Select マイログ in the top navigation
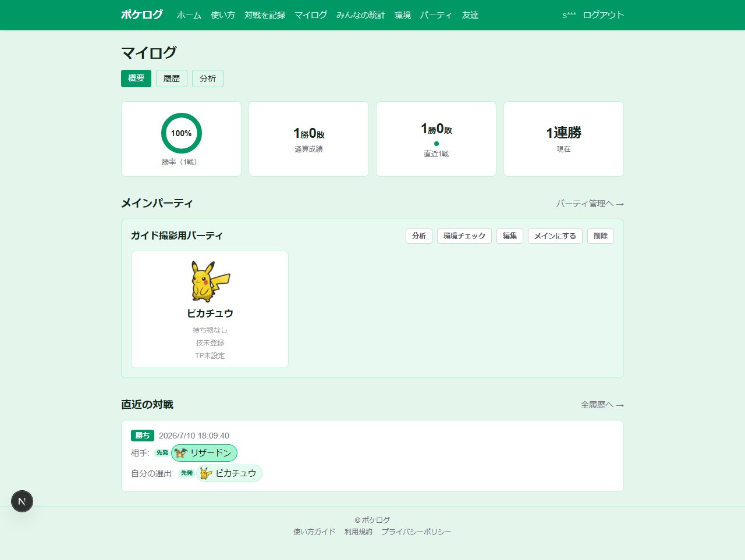Viewport: 745px width, 560px height. click(311, 15)
